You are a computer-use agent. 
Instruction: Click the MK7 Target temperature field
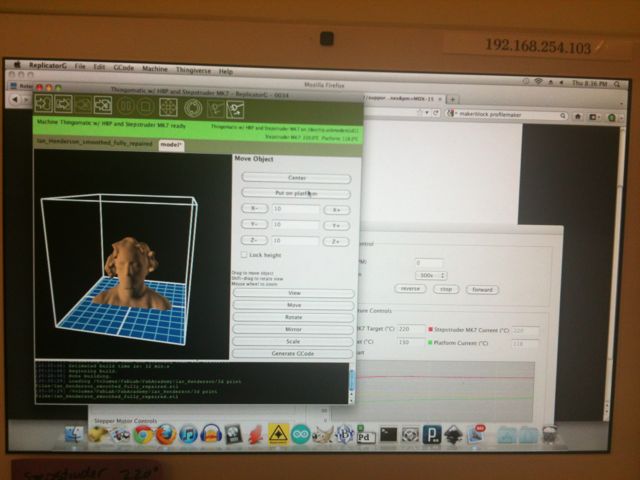(x=411, y=329)
